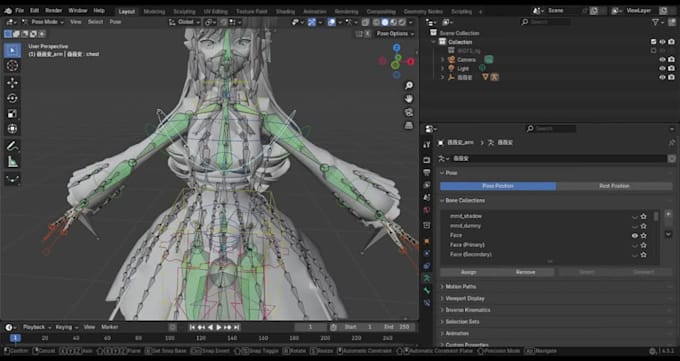Click play animation button in timeline
The width and height of the screenshot is (680, 361).
point(219,327)
